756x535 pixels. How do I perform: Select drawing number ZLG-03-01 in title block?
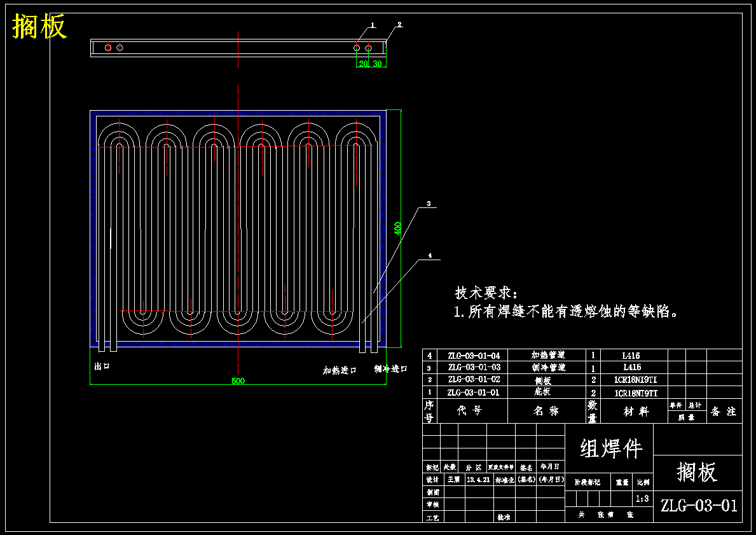[x=699, y=506]
